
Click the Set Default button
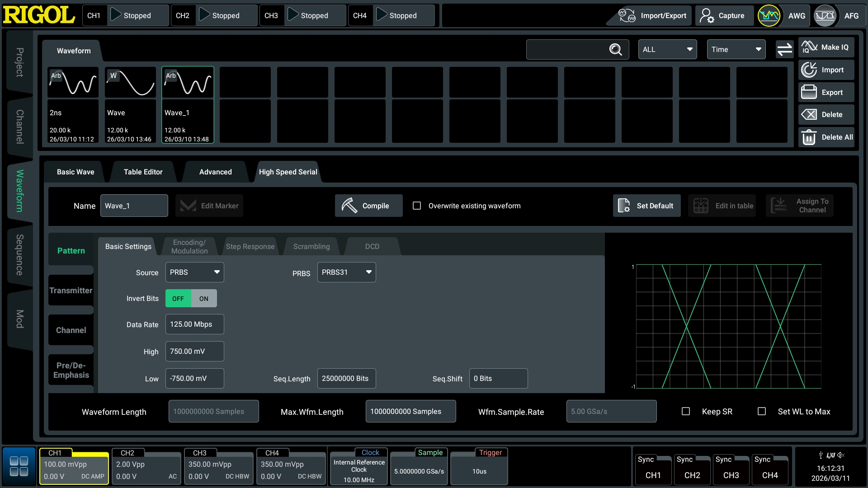coord(646,206)
